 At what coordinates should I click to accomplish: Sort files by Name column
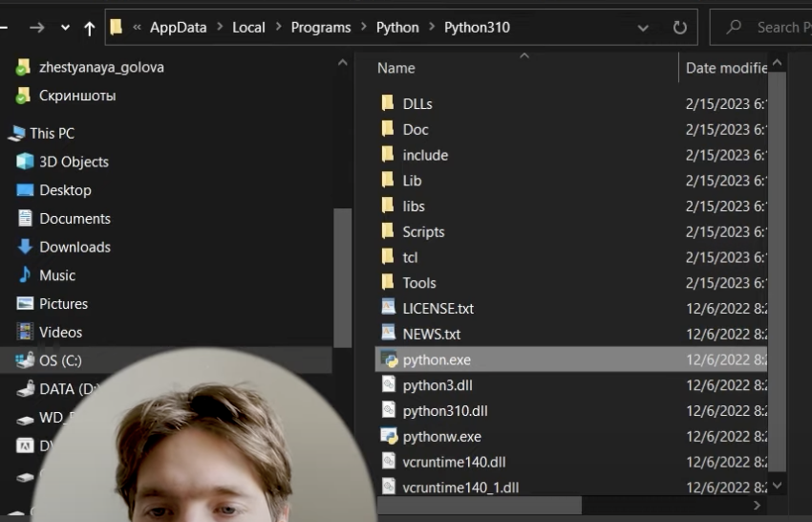tap(396, 68)
